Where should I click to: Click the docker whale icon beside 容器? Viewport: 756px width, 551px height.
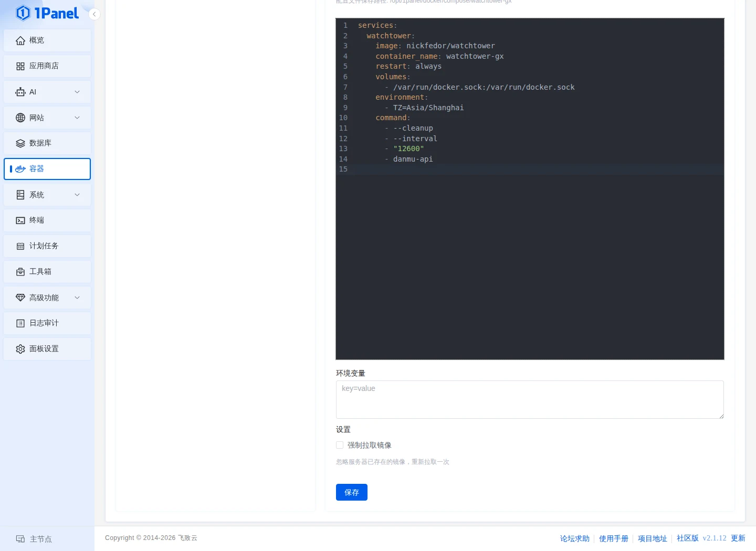point(20,169)
